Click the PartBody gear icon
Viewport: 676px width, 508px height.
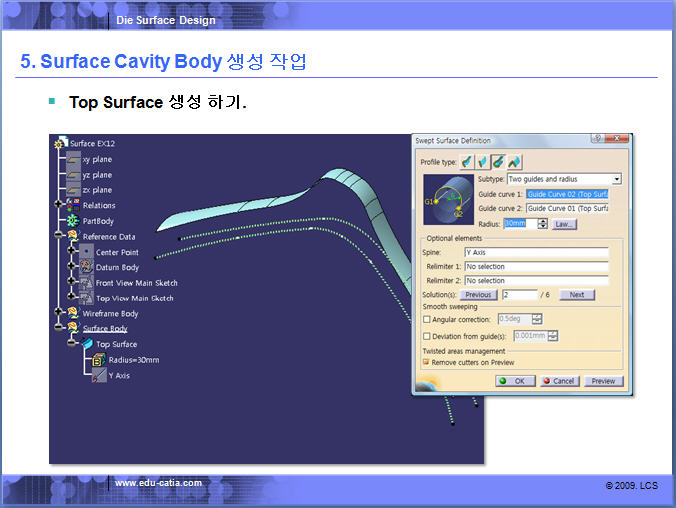tap(73, 220)
